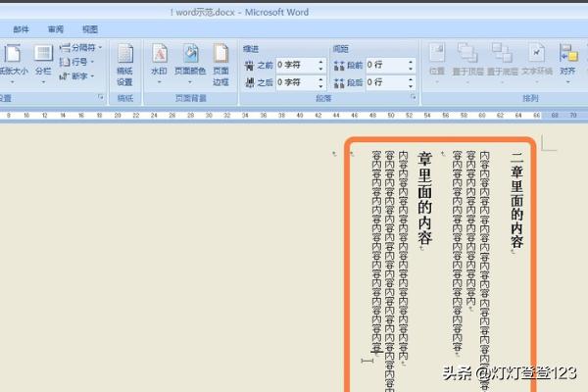Image resolution: width=588 pixels, height=392 pixels.
Task: Decrease the 之后 indent with down arrow
Action: click(x=321, y=86)
